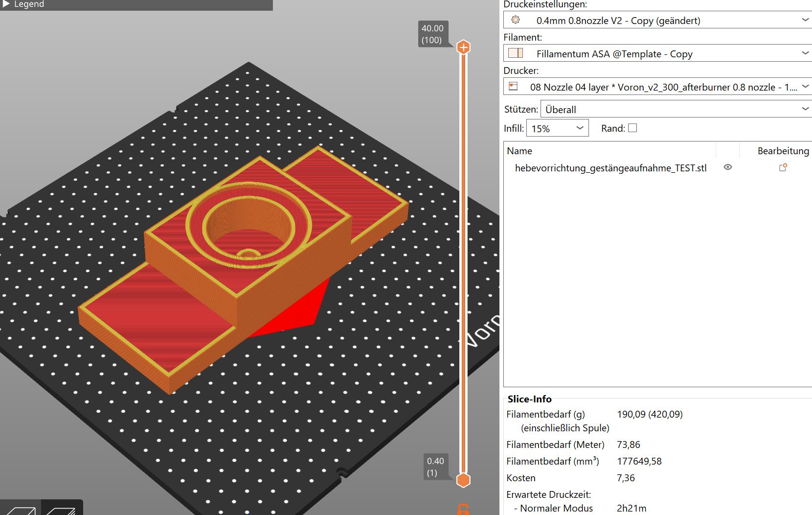Open the Filament preset dropdown
The width and height of the screenshot is (812, 515).
[805, 53]
